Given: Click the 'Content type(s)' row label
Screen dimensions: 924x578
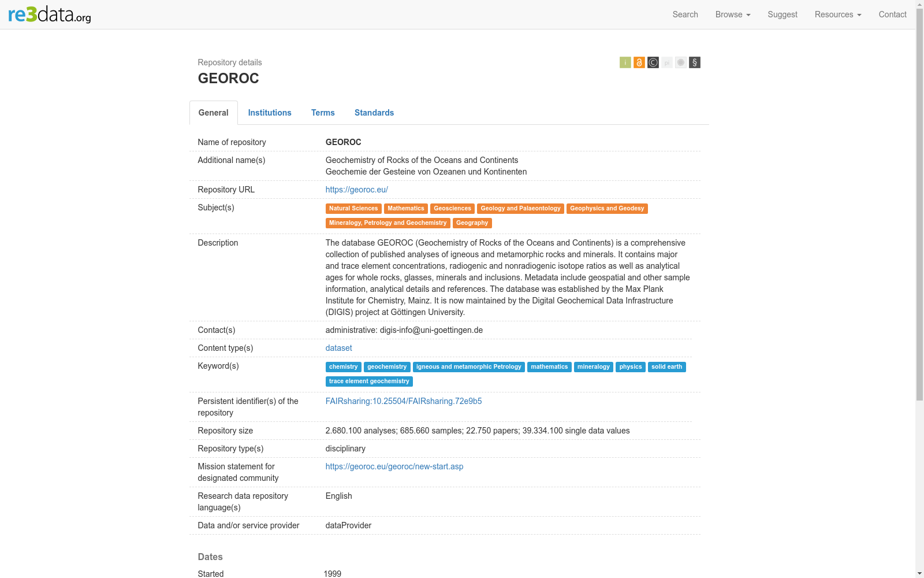Looking at the screenshot, I should (x=226, y=348).
